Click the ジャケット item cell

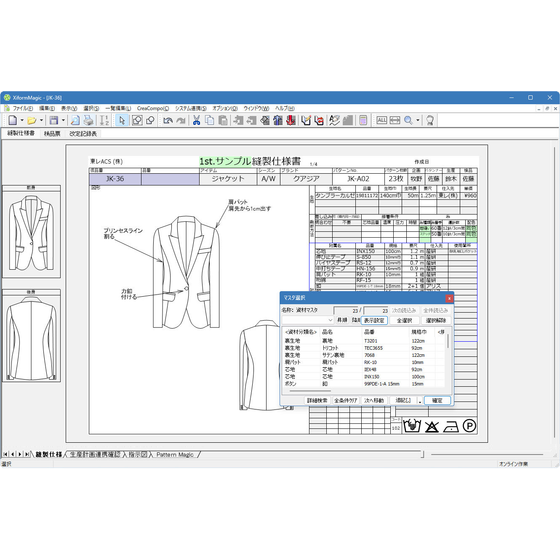pos(228,179)
